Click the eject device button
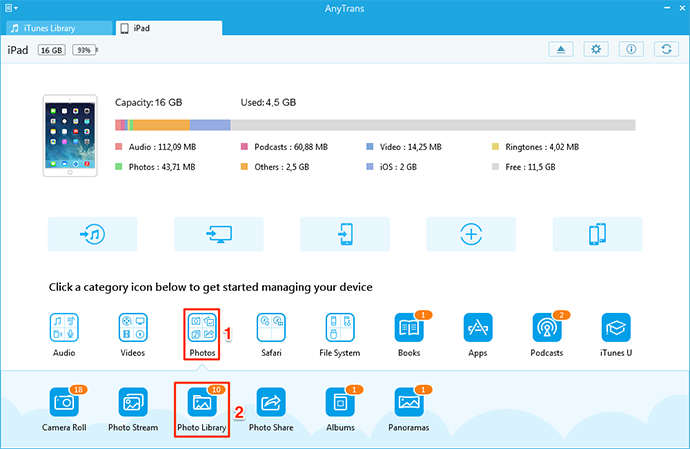This screenshot has width=690, height=449. point(561,49)
